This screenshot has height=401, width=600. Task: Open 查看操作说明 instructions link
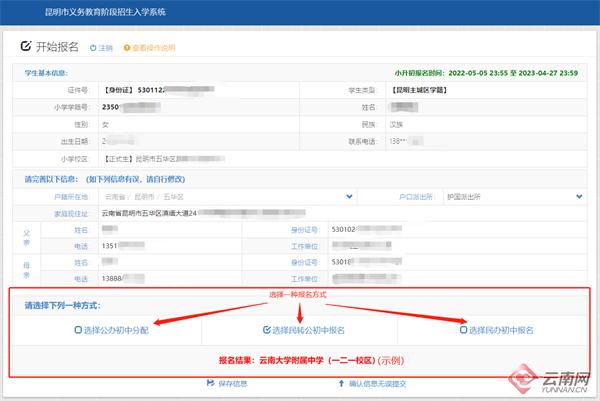click(153, 48)
